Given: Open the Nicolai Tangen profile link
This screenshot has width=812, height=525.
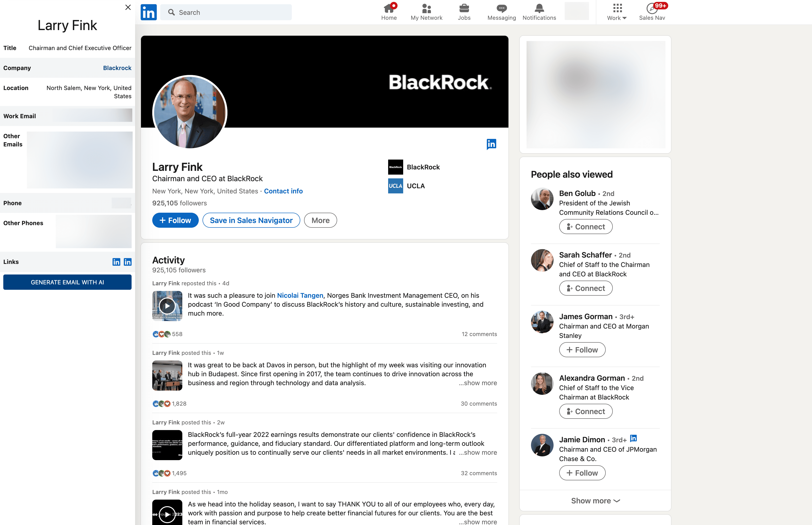Looking at the screenshot, I should click(300, 295).
